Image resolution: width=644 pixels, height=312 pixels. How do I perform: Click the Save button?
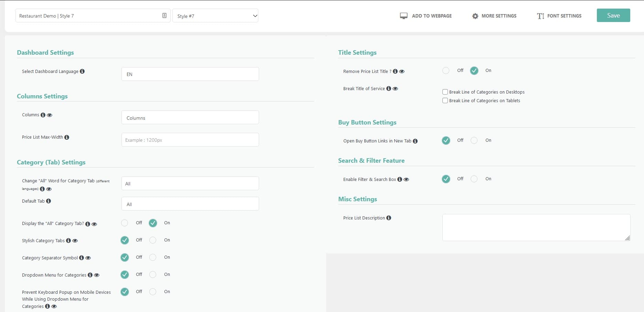613,15
